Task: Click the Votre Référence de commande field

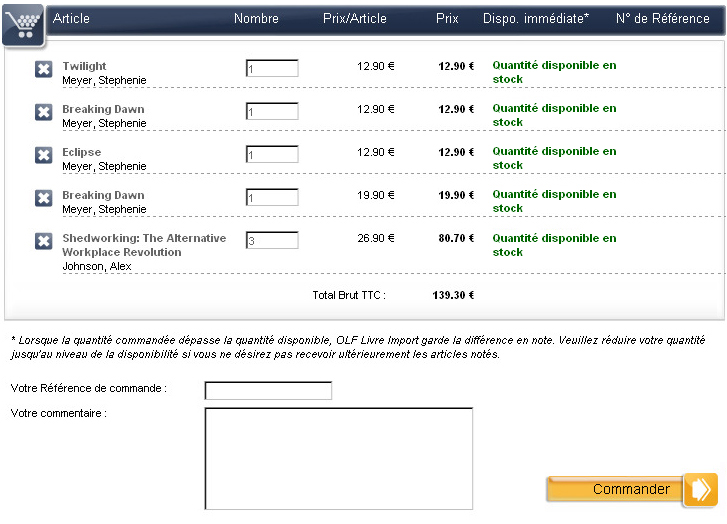Action: 268,390
